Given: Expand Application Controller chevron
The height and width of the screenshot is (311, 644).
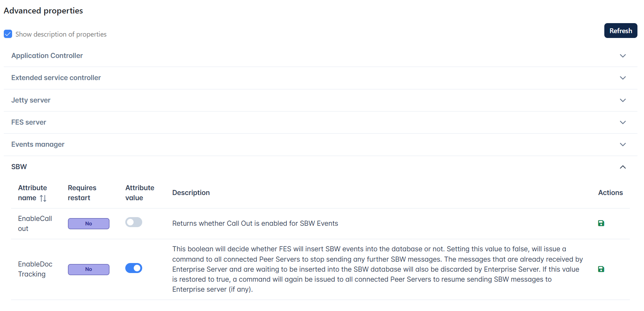Looking at the screenshot, I should [623, 56].
